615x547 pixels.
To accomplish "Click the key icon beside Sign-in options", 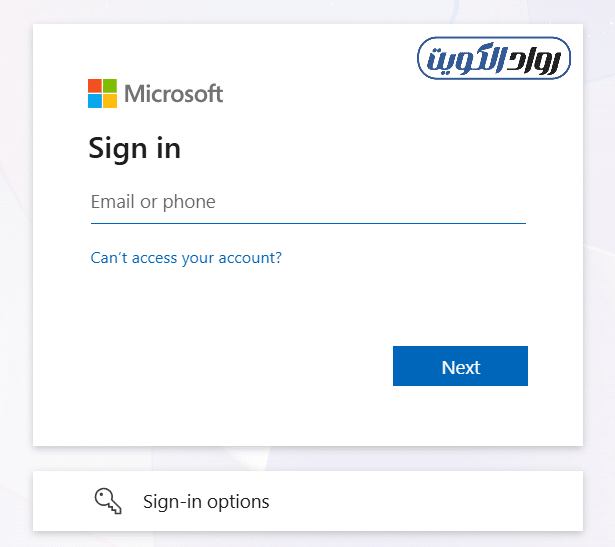I will pos(108,501).
